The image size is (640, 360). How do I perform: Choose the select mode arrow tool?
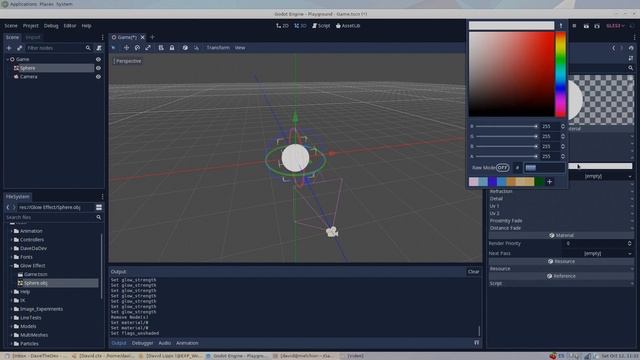(x=114, y=48)
